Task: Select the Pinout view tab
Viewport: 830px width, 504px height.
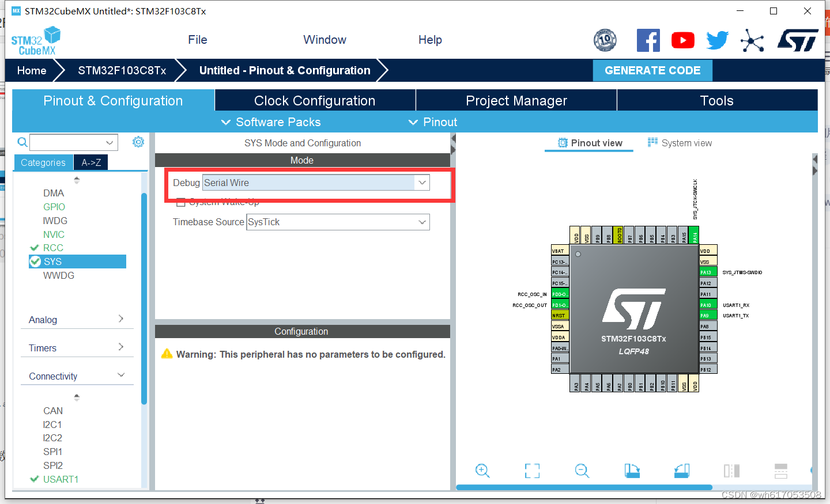Action: [590, 143]
